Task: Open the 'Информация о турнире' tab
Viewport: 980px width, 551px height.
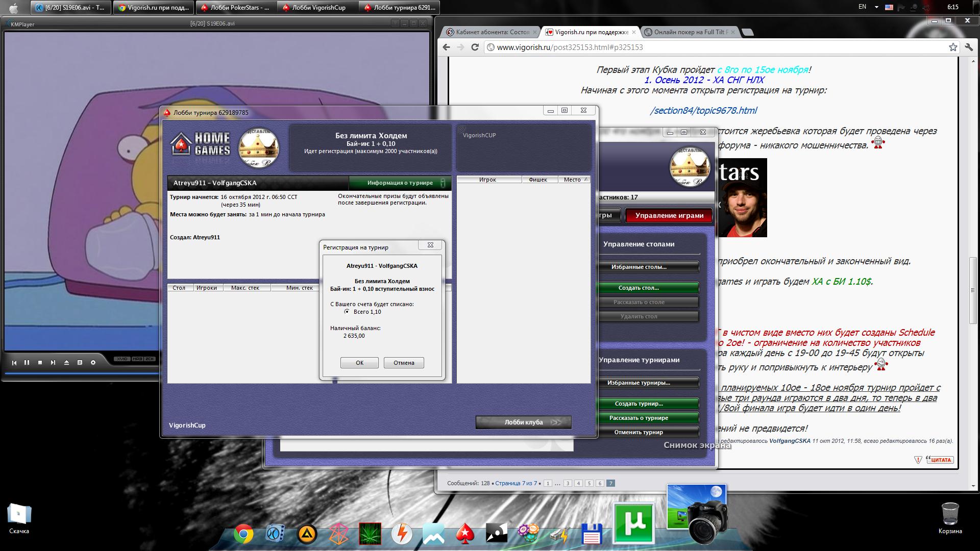Action: tap(400, 183)
